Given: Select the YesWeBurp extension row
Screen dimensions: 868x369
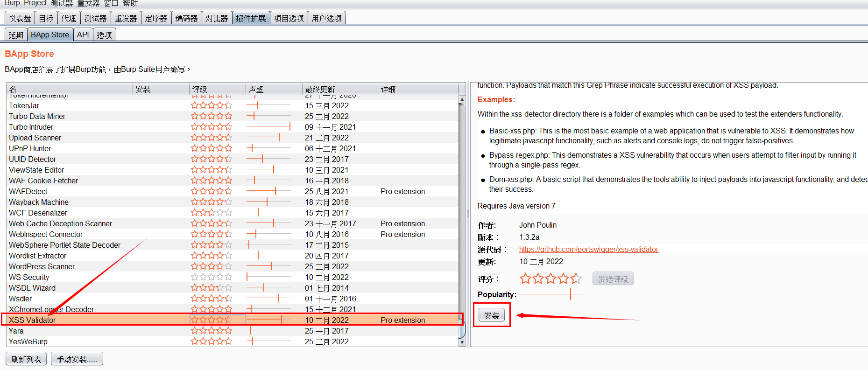Looking at the screenshot, I should (x=233, y=341).
